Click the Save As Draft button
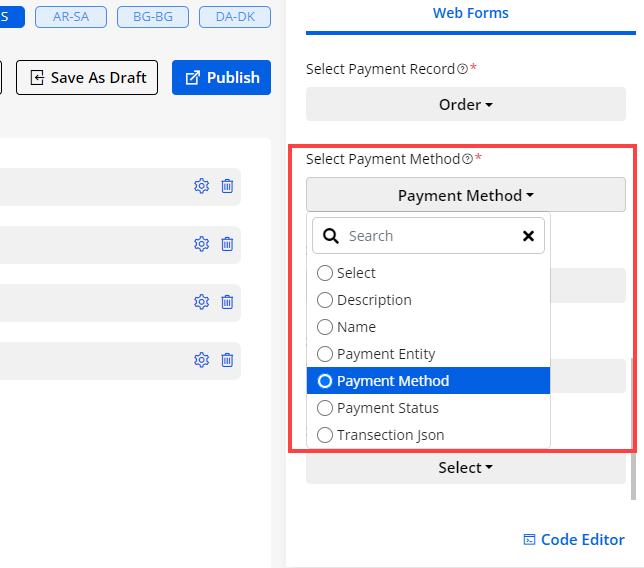Screen dimensions: 644x568 87,78
